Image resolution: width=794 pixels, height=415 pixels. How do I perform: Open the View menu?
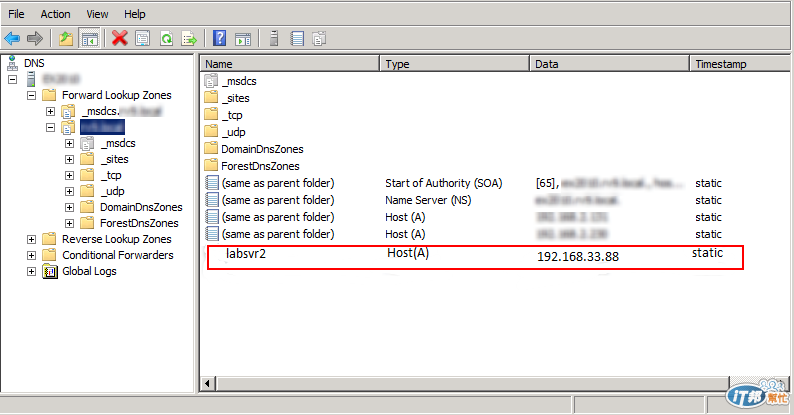tap(97, 14)
